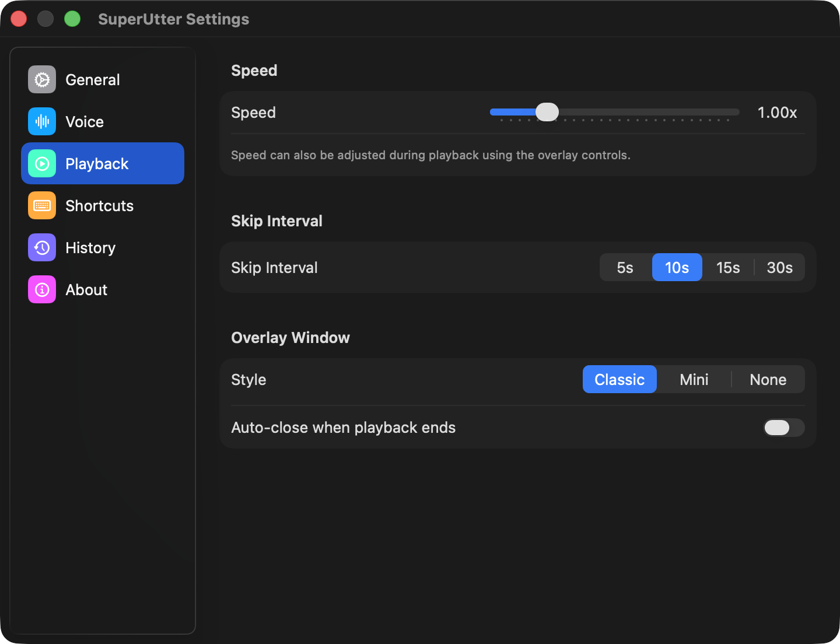
Task: Click the Playback play-circle icon
Action: pos(42,163)
